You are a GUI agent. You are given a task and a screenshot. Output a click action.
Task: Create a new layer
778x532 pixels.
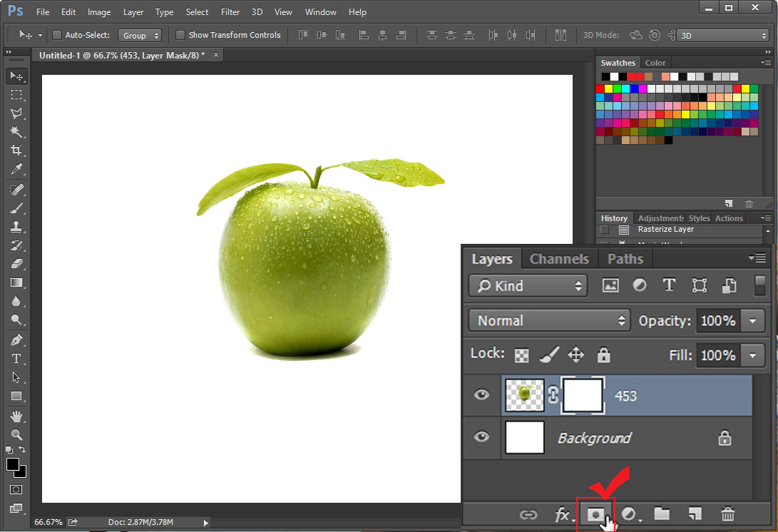pos(695,513)
